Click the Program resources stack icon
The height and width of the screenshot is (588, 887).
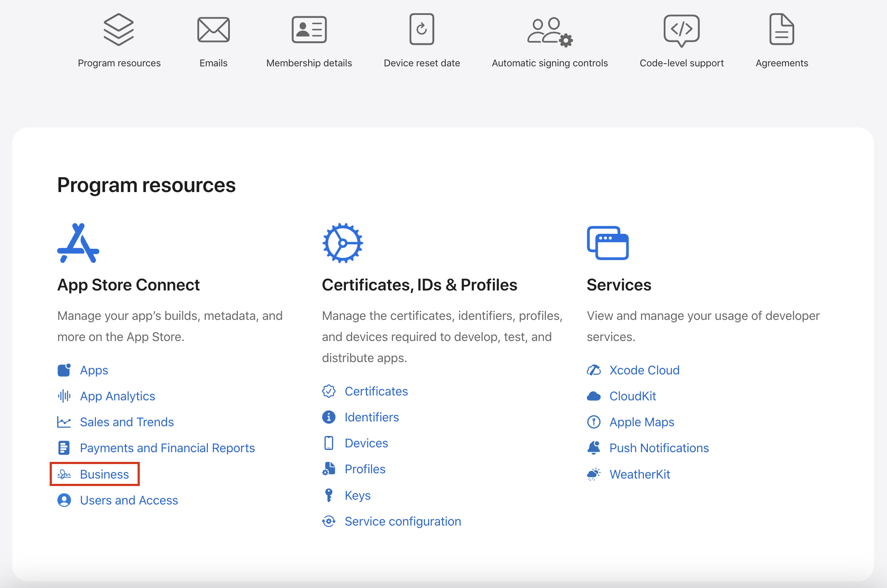click(119, 29)
